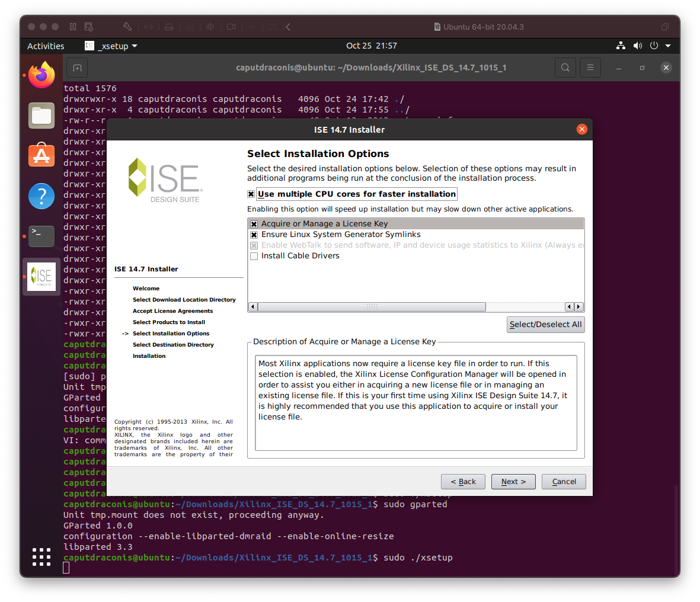The image size is (700, 602).
Task: Click the sound card icon in VM toolbar
Action: (x=210, y=27)
